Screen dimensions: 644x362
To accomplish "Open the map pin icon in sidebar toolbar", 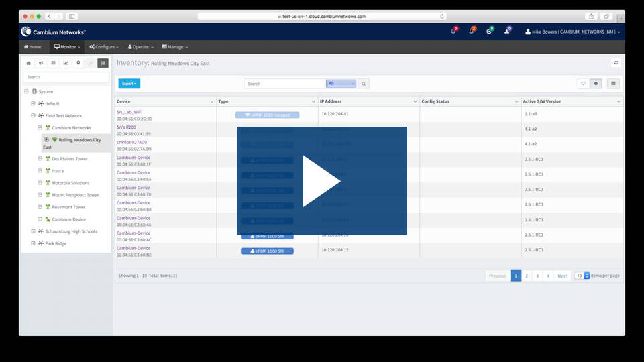I will click(x=78, y=63).
